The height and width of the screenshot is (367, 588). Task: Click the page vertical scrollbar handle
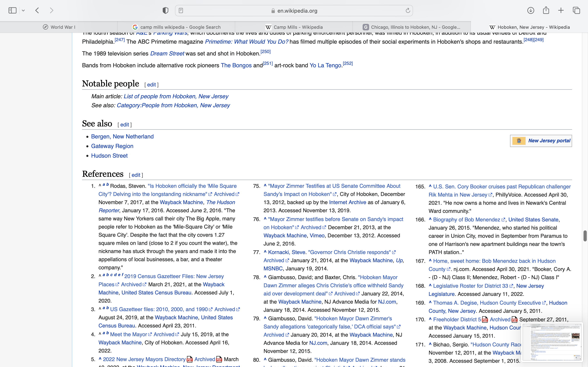(585, 236)
